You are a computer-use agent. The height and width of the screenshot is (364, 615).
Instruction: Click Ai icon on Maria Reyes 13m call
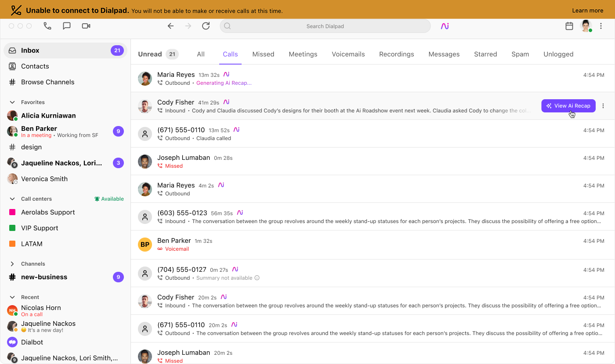click(226, 74)
